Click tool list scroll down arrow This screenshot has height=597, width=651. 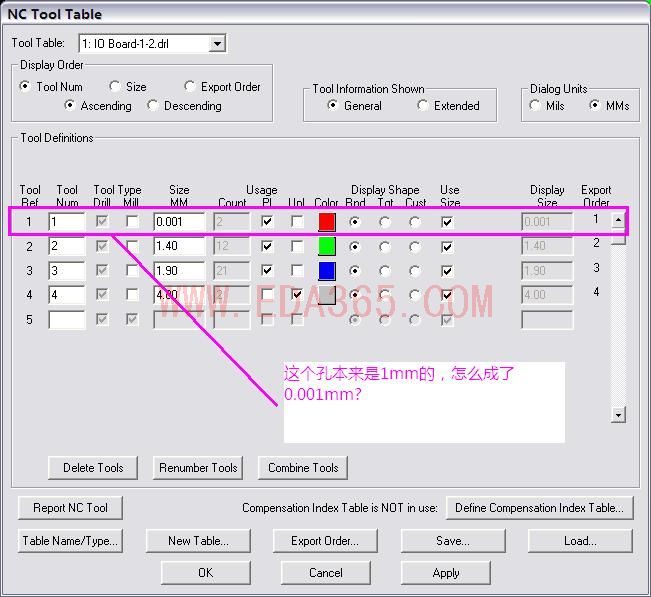tap(618, 415)
